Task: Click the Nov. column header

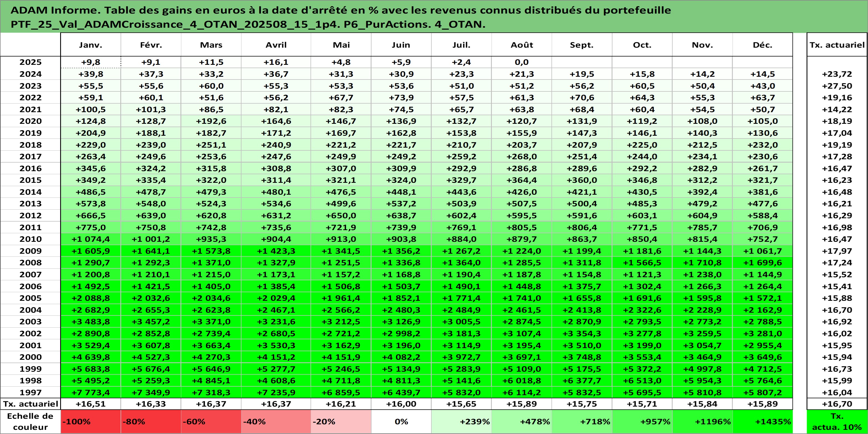Action: (702, 45)
